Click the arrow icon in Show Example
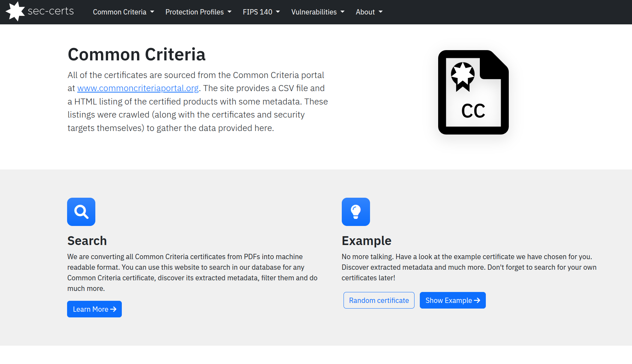Image resolution: width=632 pixels, height=364 pixels. point(477,300)
